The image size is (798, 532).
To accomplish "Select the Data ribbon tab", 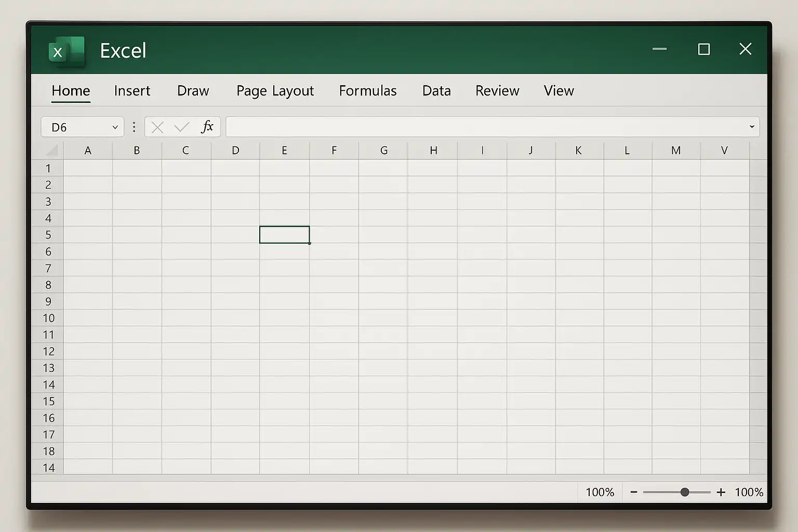I will 436,91.
